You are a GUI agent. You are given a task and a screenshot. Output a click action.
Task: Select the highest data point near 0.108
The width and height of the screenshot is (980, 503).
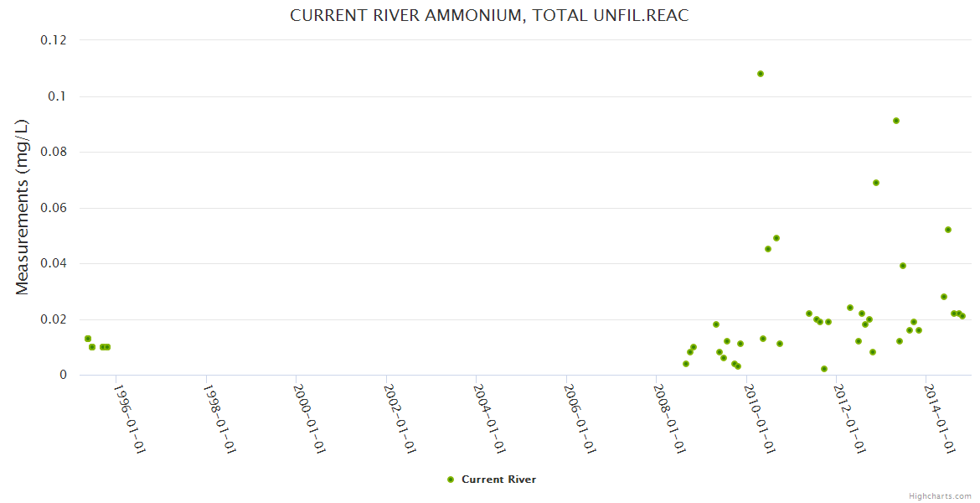(x=761, y=74)
